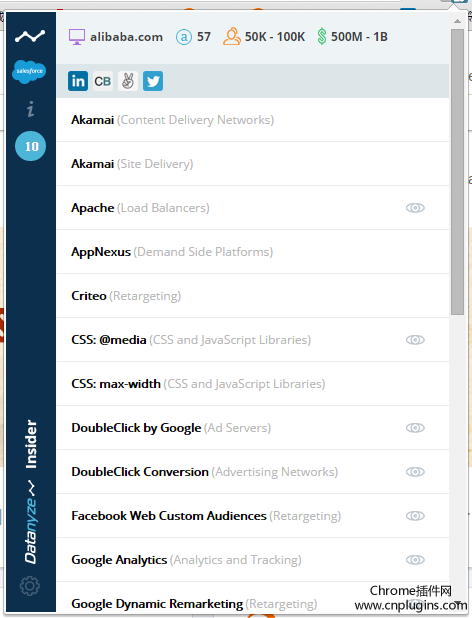This screenshot has width=472, height=618.
Task: Select the CSS: max-width row
Action: (253, 384)
